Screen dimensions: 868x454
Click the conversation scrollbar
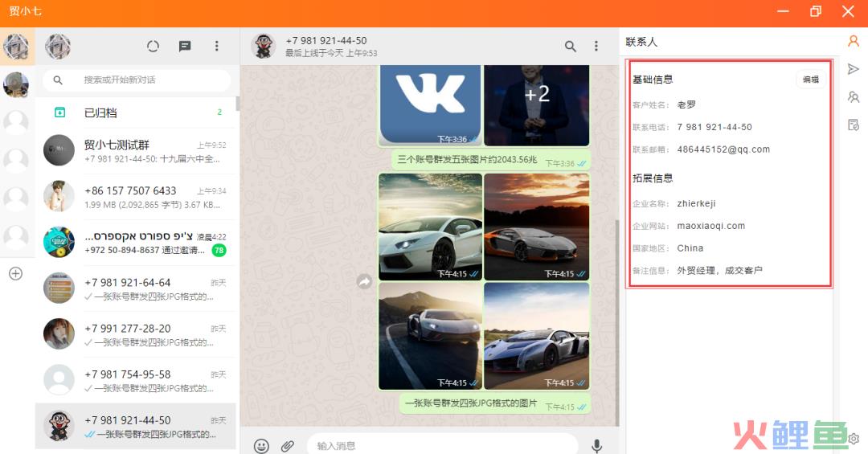pyautogui.click(x=616, y=321)
